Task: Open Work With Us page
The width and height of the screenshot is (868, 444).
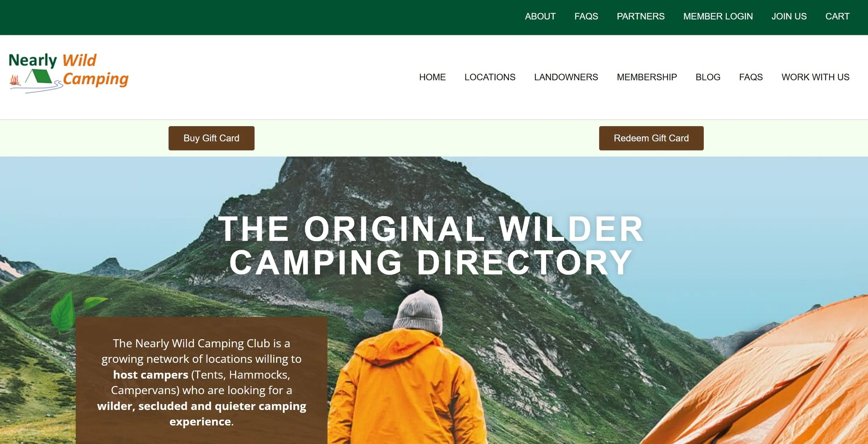Action: [x=815, y=77]
